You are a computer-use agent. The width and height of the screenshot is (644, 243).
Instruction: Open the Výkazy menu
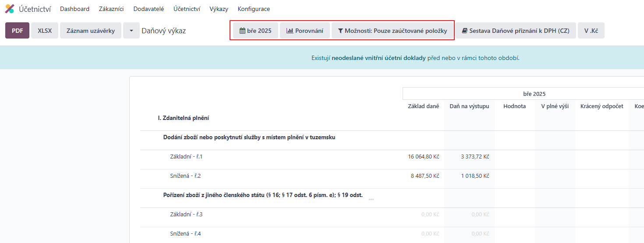coord(219,9)
